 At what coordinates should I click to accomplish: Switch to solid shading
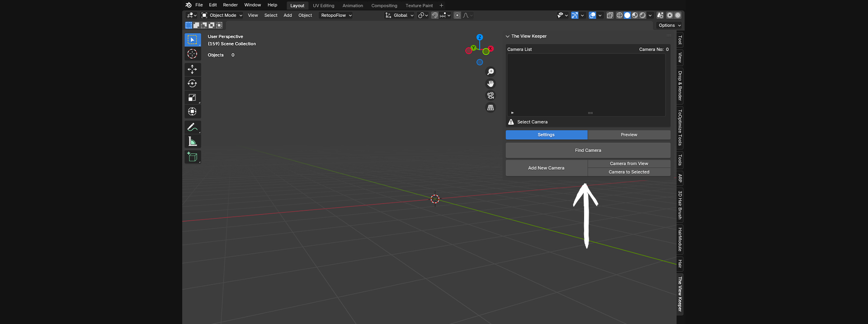(x=627, y=15)
